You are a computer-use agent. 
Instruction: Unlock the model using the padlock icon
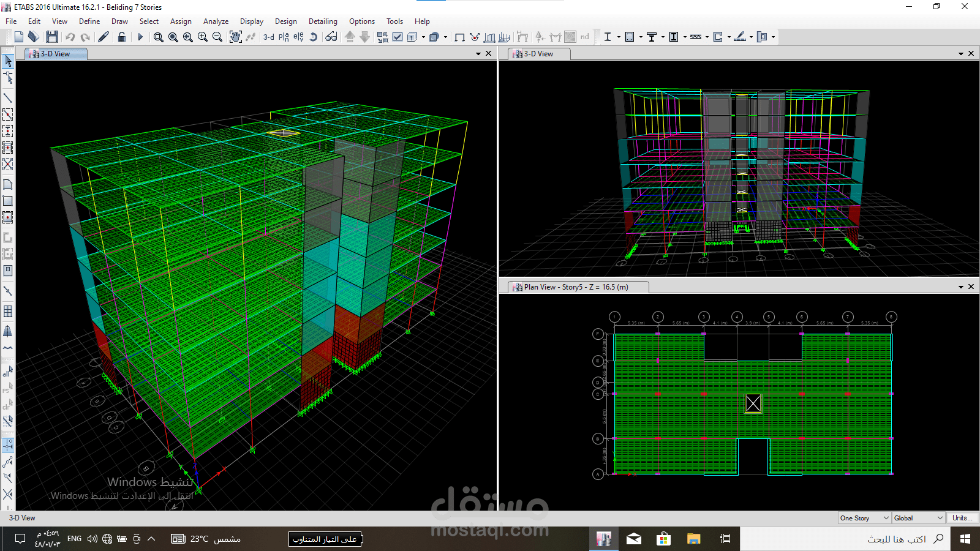122,37
